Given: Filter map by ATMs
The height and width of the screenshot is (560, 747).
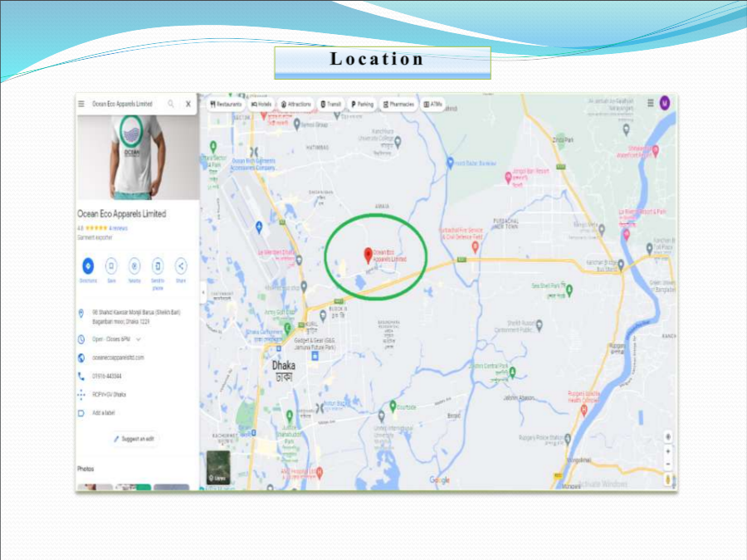Looking at the screenshot, I should (433, 105).
